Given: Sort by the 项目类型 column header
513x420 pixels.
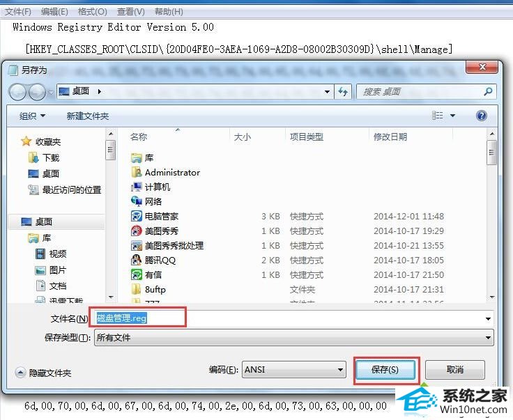Looking at the screenshot, I should [307, 137].
